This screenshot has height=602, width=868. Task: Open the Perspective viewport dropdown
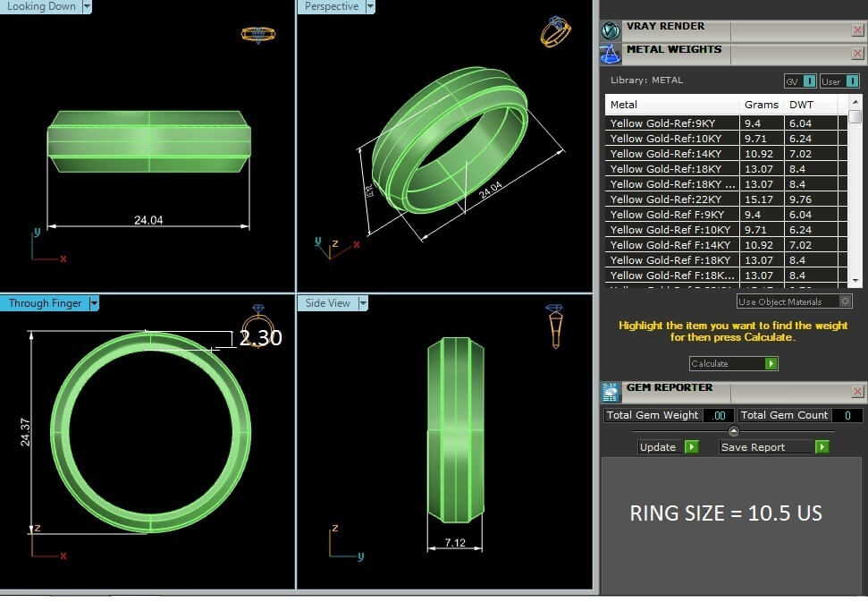pyautogui.click(x=369, y=6)
